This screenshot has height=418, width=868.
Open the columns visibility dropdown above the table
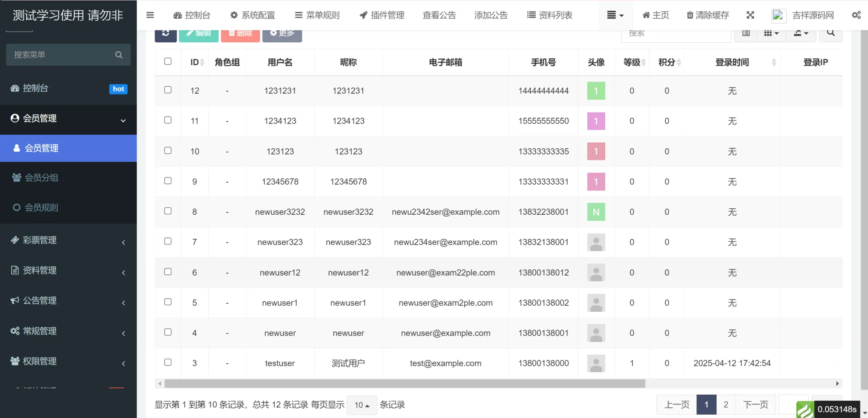(x=771, y=33)
